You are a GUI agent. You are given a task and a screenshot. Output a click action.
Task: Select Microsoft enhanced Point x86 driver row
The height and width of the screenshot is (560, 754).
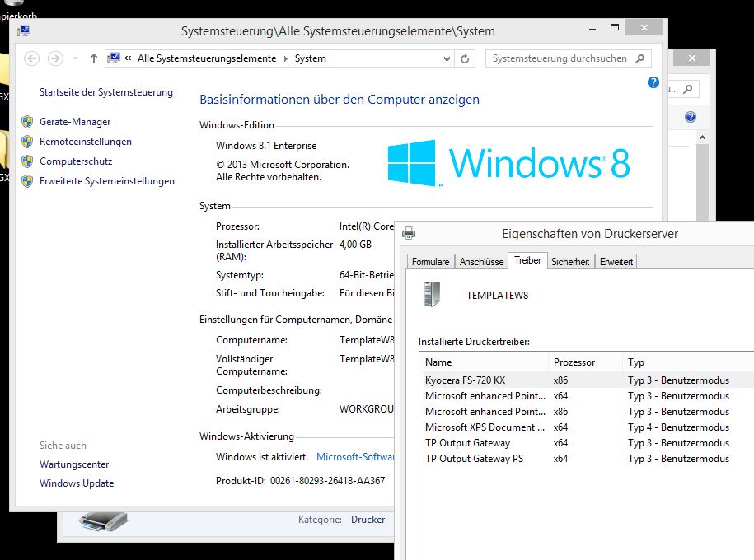click(588, 412)
